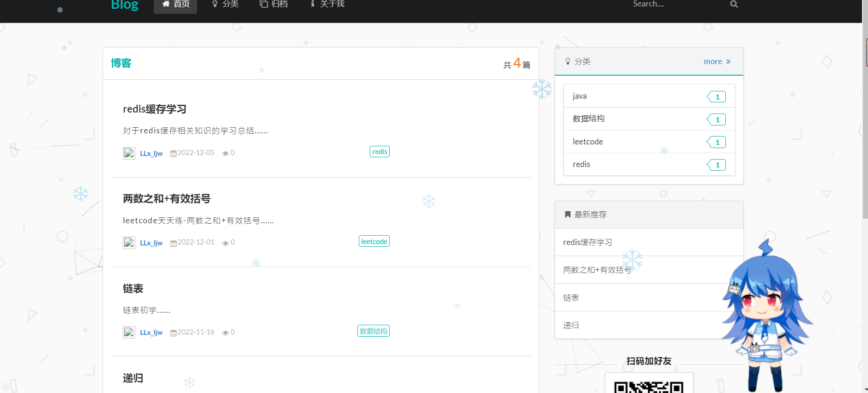
Task: Open the 两数之和+有效括号 post title
Action: [x=167, y=199]
